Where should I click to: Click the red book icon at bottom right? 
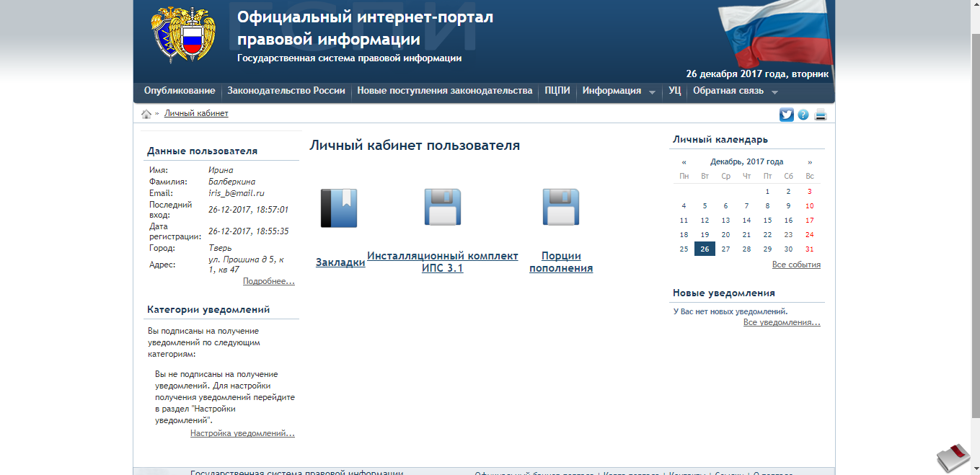click(x=953, y=457)
